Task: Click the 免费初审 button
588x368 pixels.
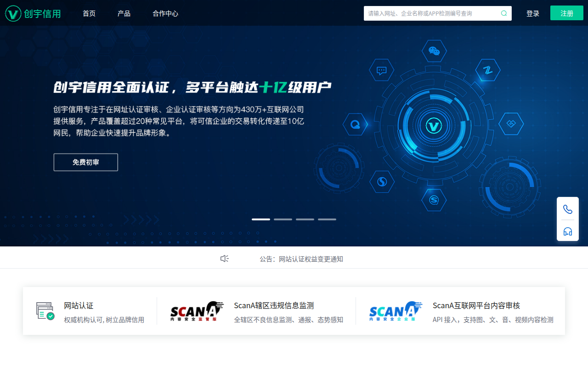Action: (86, 162)
